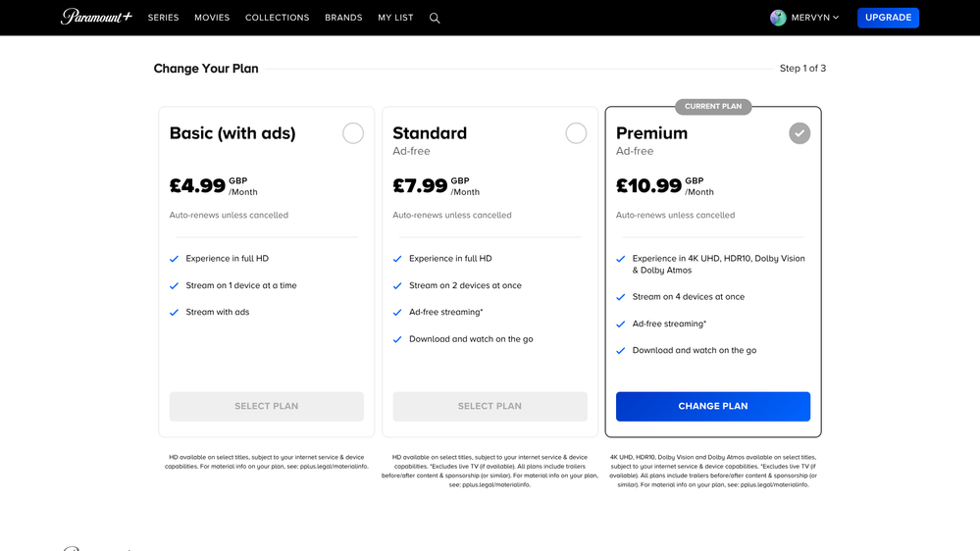The image size is (980, 551).
Task: Toggle the Premium plan checkmark circle
Action: [x=799, y=133]
